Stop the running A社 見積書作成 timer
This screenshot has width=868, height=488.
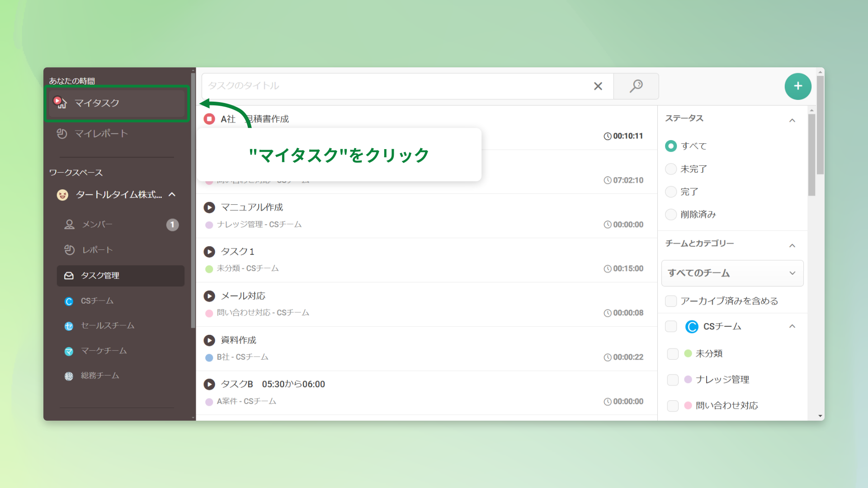coord(209,119)
